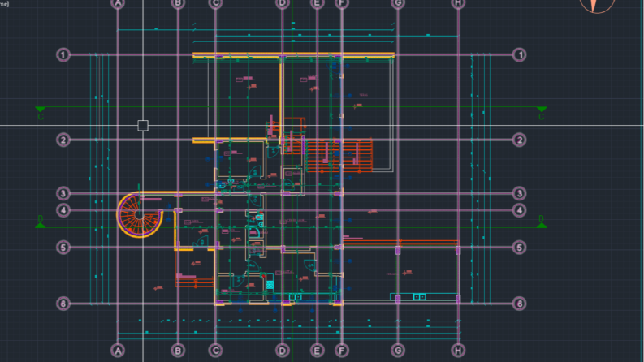Pick the left-side grid bubble numbered 2
Viewport: 644px width, 362px height.
pos(63,140)
